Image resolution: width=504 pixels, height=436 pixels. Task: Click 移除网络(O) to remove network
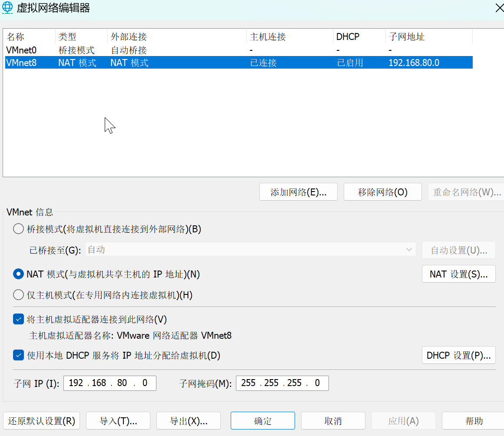[x=382, y=192]
